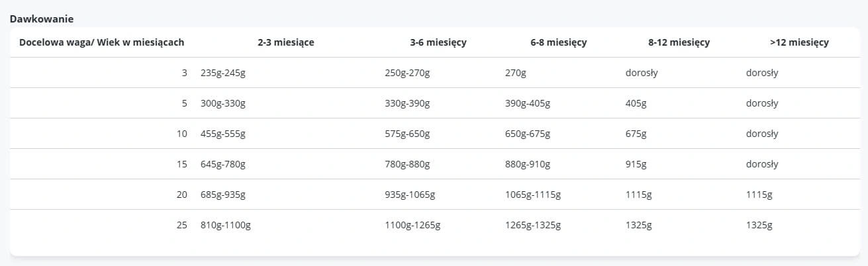Select the 235g-245g cell
The height and width of the screenshot is (266, 868).
pos(222,73)
